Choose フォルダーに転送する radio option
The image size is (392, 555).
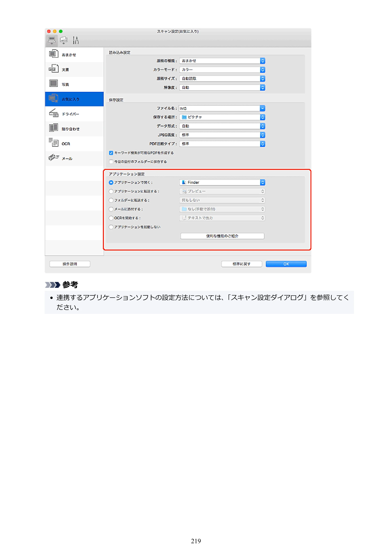point(111,200)
